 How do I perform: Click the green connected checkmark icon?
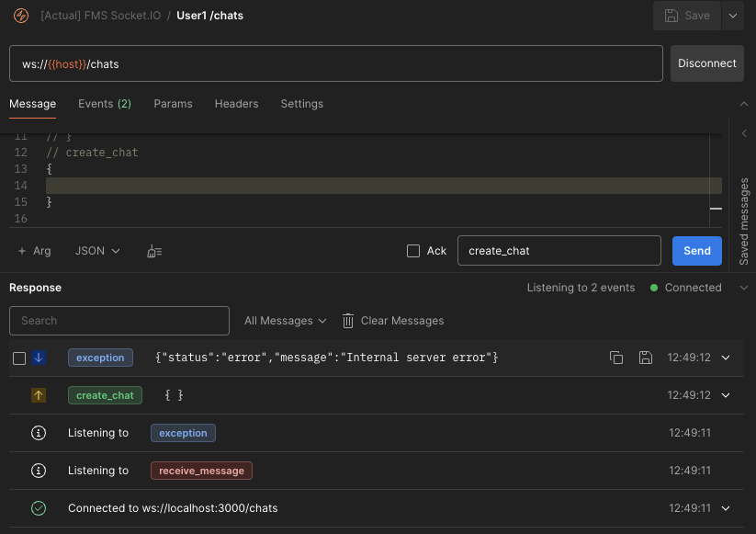pos(39,508)
